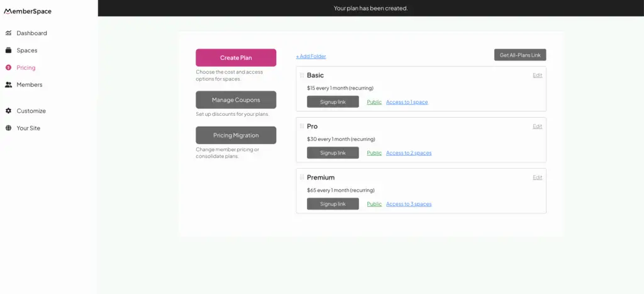Click the MemberSpace logo
This screenshot has height=294, width=644.
28,11
